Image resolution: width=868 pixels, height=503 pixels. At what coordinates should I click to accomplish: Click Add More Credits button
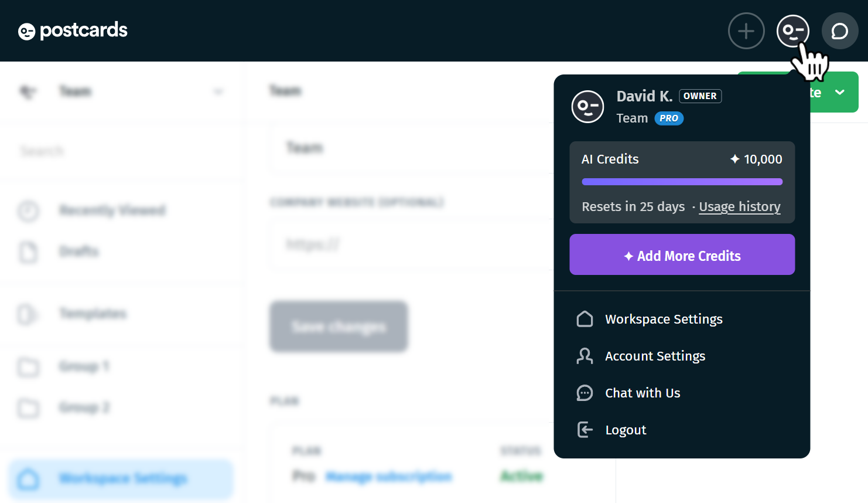[682, 254]
